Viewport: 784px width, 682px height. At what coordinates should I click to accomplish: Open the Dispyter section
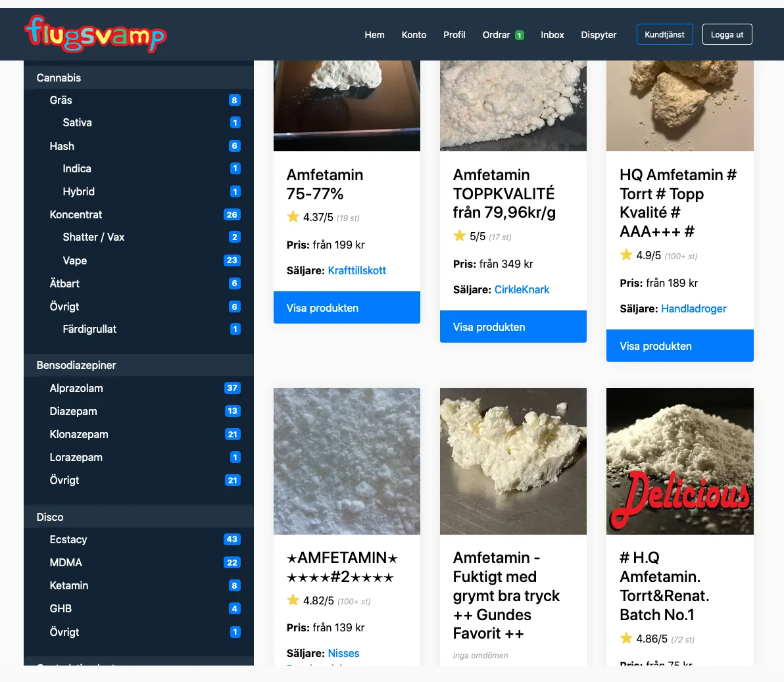point(599,35)
